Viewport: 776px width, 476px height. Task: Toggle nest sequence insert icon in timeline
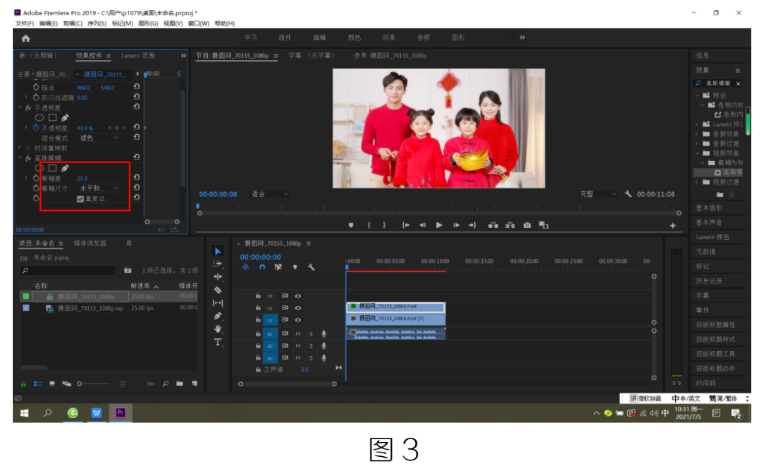[x=246, y=267]
